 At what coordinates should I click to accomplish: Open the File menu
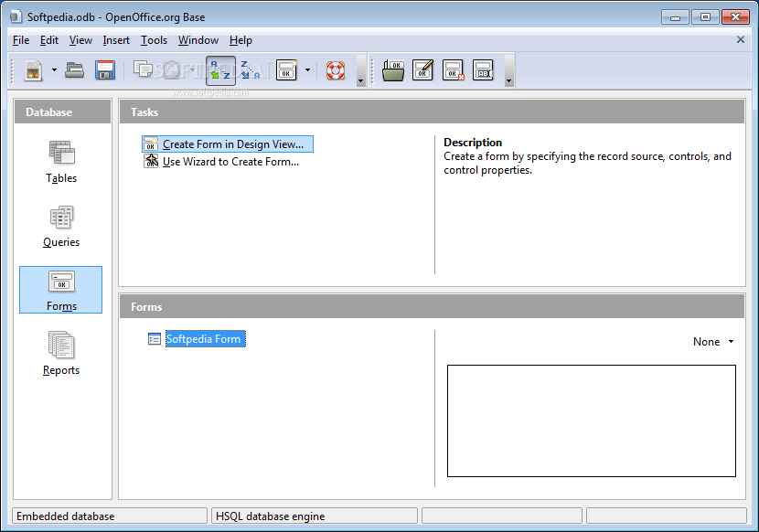pyautogui.click(x=21, y=40)
